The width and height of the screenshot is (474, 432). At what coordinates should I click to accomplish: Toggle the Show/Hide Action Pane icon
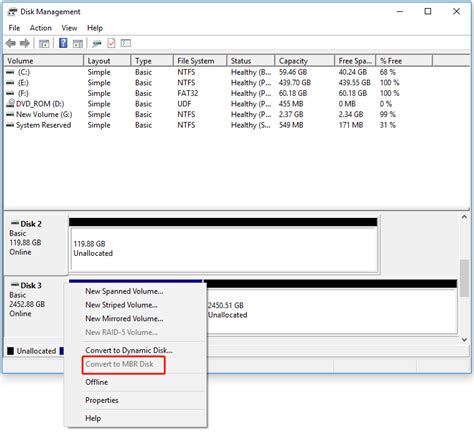pyautogui.click(x=78, y=43)
